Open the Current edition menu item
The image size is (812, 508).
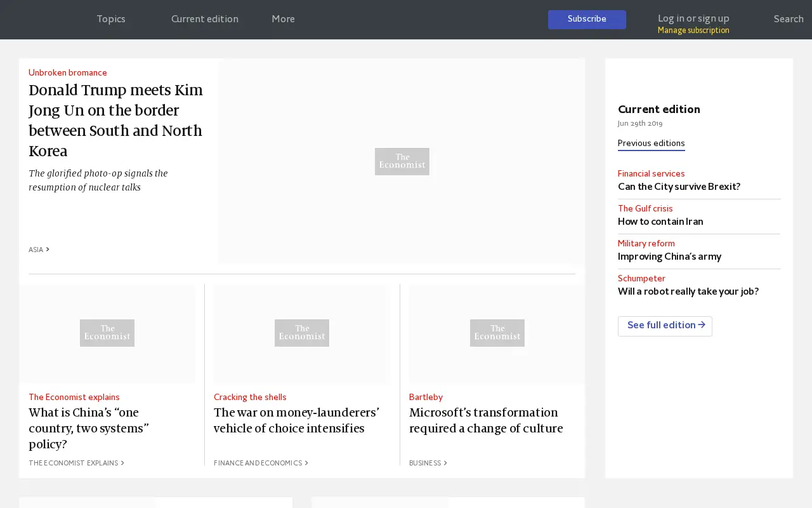[205, 19]
